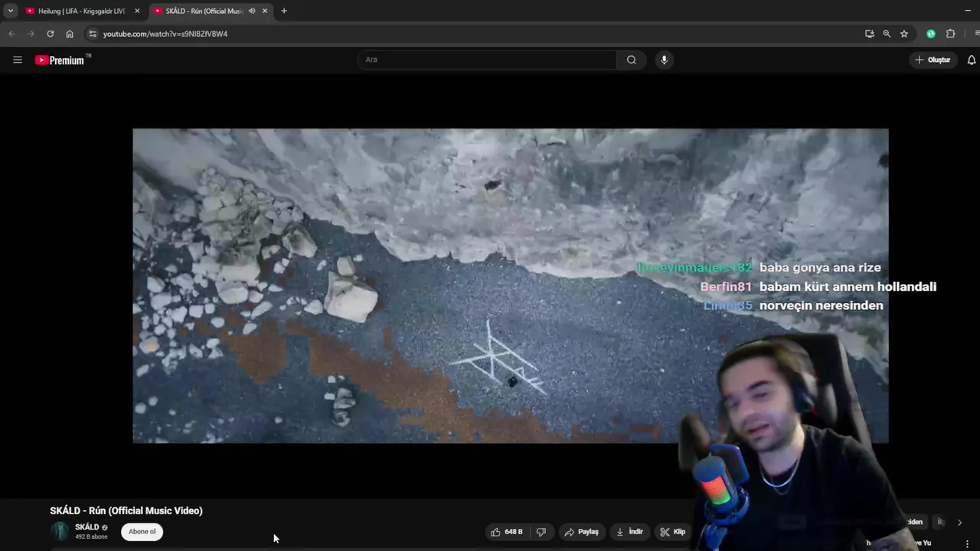
Task: View site information icon in address bar
Action: coord(93,34)
